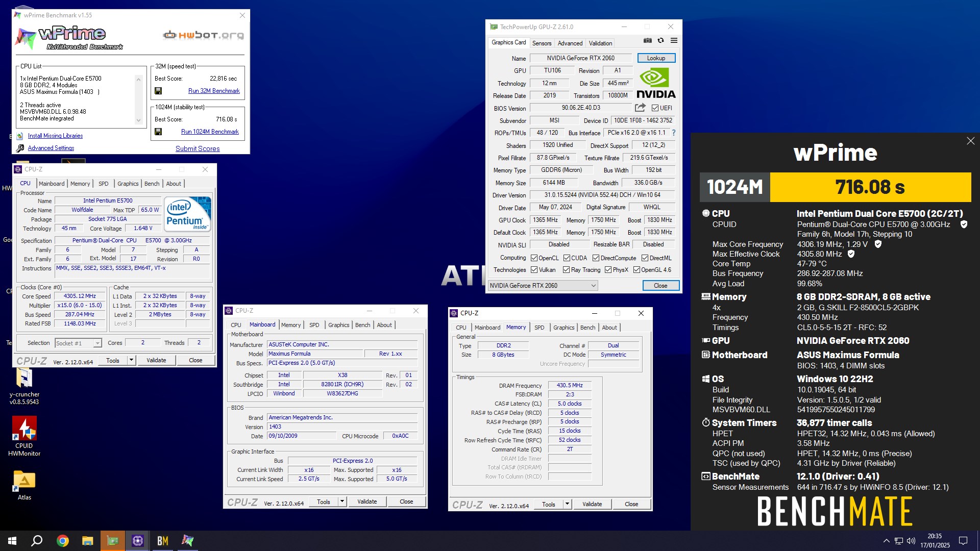Toggle the PhysX checkbox

[x=608, y=270]
